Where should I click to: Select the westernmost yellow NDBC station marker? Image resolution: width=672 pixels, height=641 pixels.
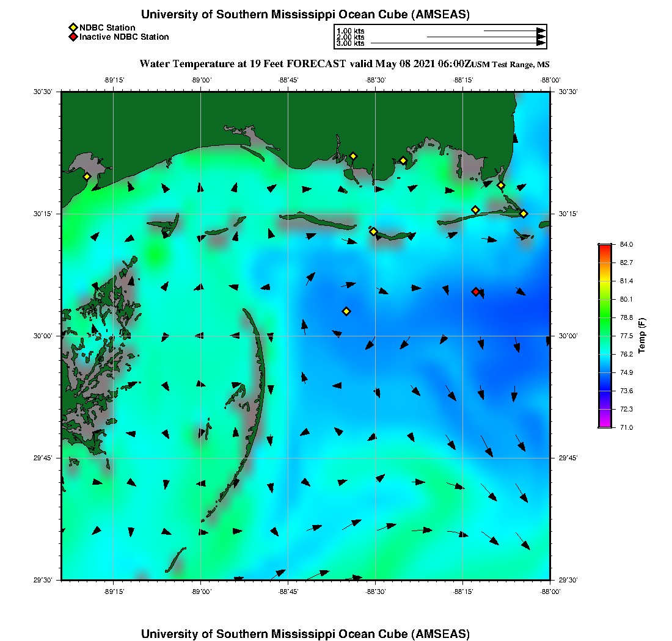point(87,176)
